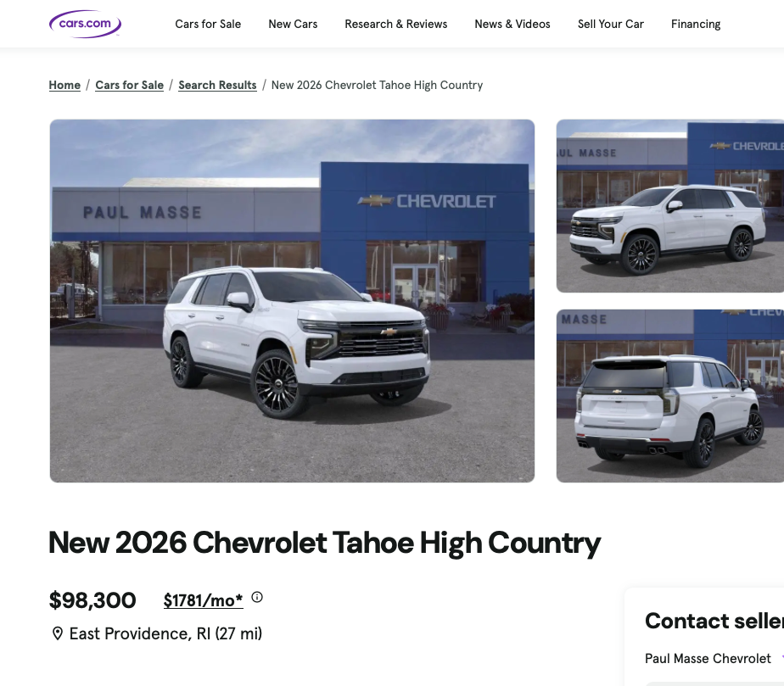Open the Cars for Sale menu
Viewport: 784px width, 686px height.
coord(208,24)
